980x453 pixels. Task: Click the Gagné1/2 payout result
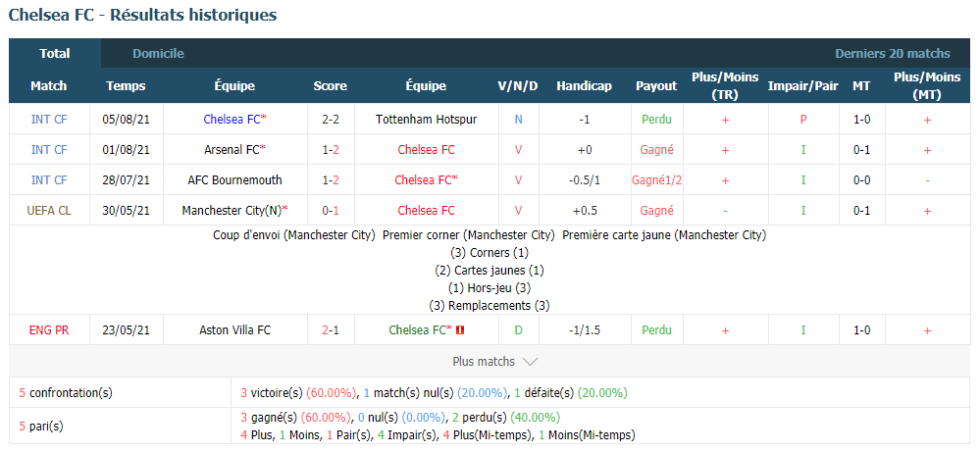pyautogui.click(x=656, y=180)
